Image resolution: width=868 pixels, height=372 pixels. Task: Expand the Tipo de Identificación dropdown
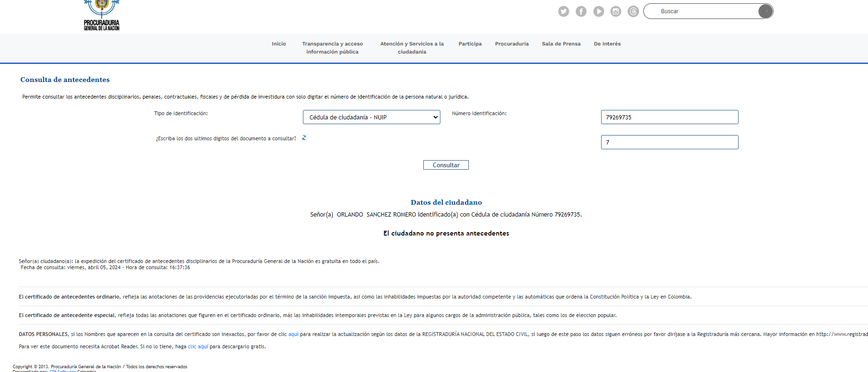click(x=371, y=117)
